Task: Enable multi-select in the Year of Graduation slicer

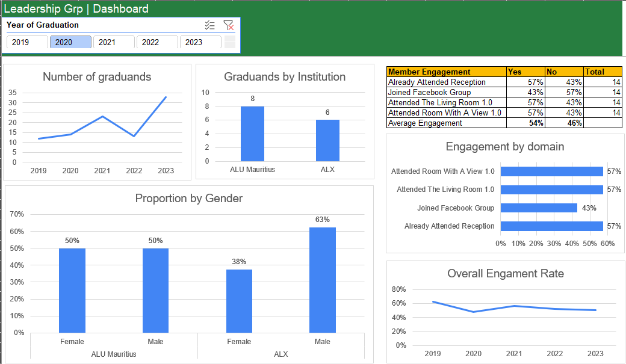Action: [209, 25]
